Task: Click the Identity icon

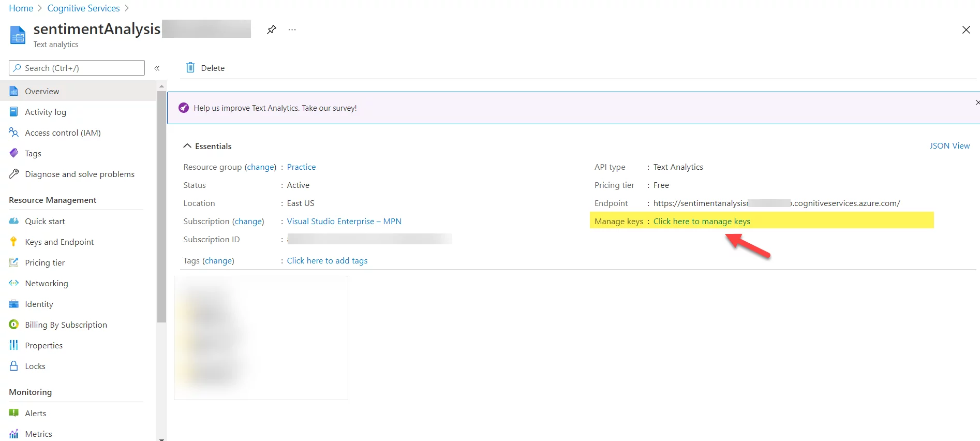Action: [x=14, y=304]
